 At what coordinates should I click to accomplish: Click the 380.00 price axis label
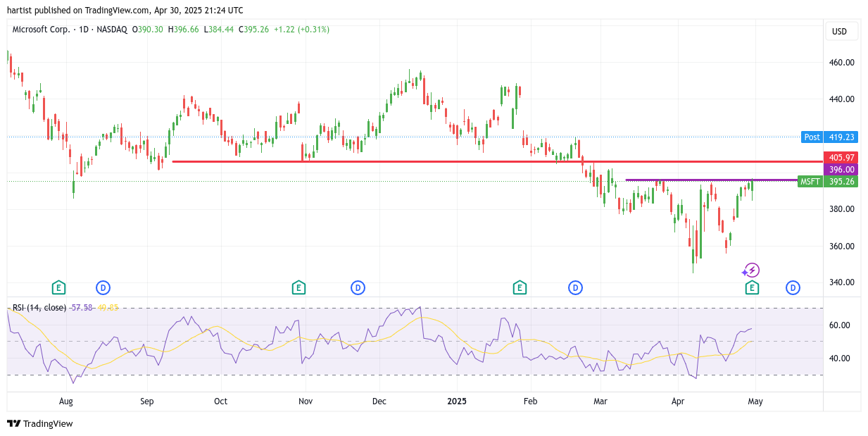tap(843, 209)
